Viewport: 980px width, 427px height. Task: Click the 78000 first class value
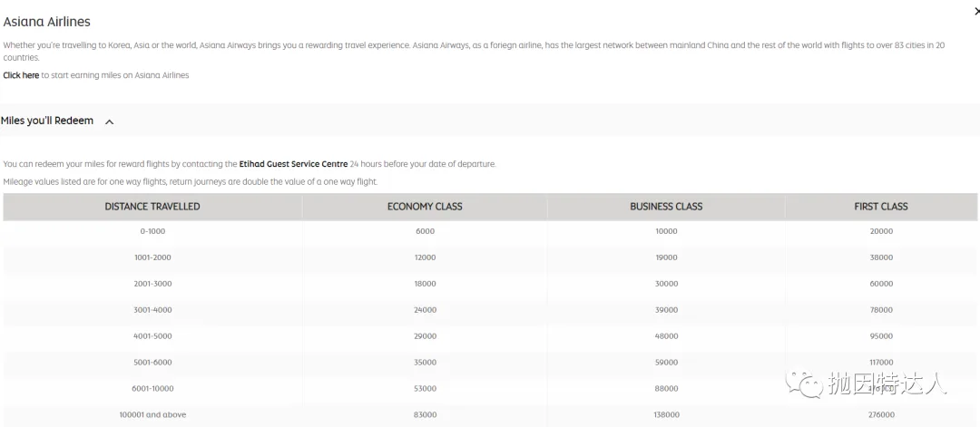click(881, 310)
